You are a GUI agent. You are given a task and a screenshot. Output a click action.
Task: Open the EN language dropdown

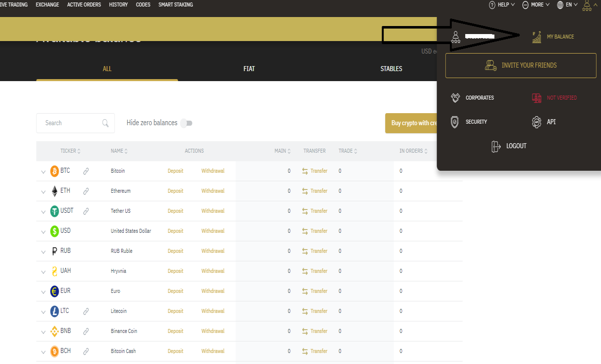click(x=567, y=5)
